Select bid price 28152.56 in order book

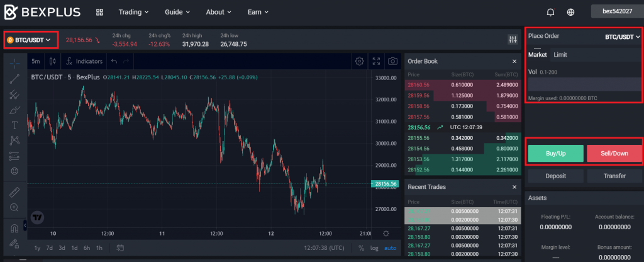[x=418, y=170]
